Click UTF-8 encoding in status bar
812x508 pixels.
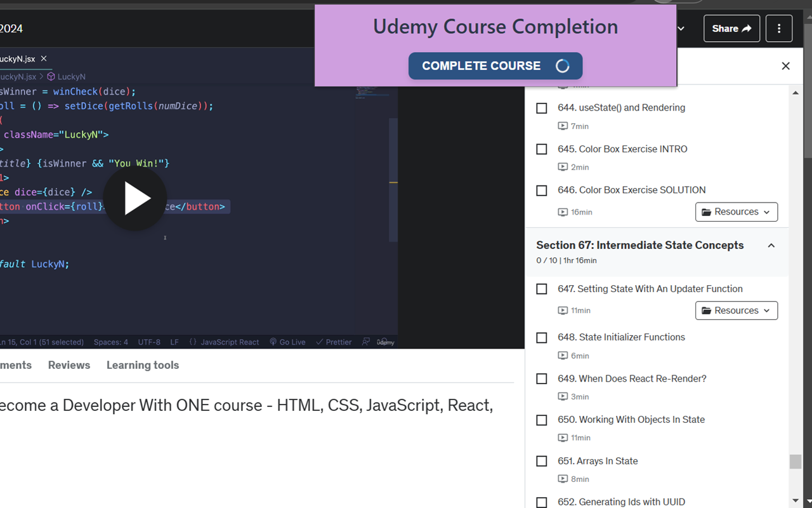[149, 342]
